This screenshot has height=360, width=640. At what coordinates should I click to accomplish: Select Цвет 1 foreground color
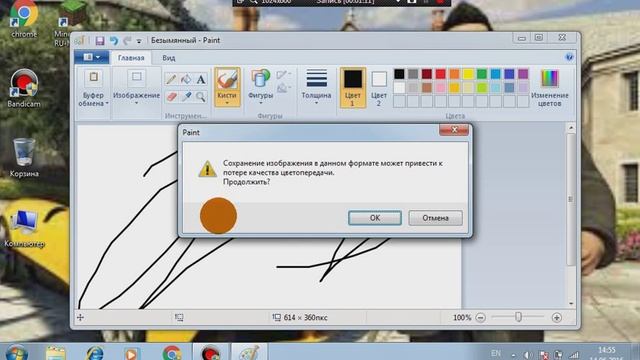click(x=353, y=87)
